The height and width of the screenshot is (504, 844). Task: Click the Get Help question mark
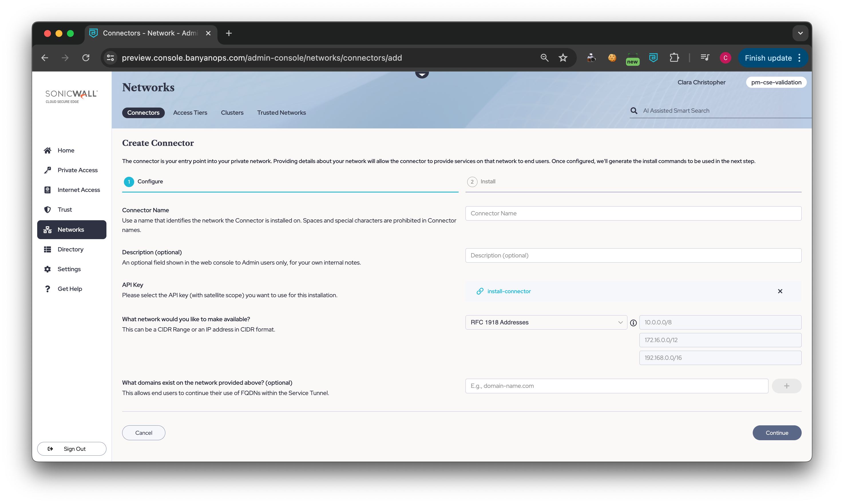pyautogui.click(x=47, y=289)
